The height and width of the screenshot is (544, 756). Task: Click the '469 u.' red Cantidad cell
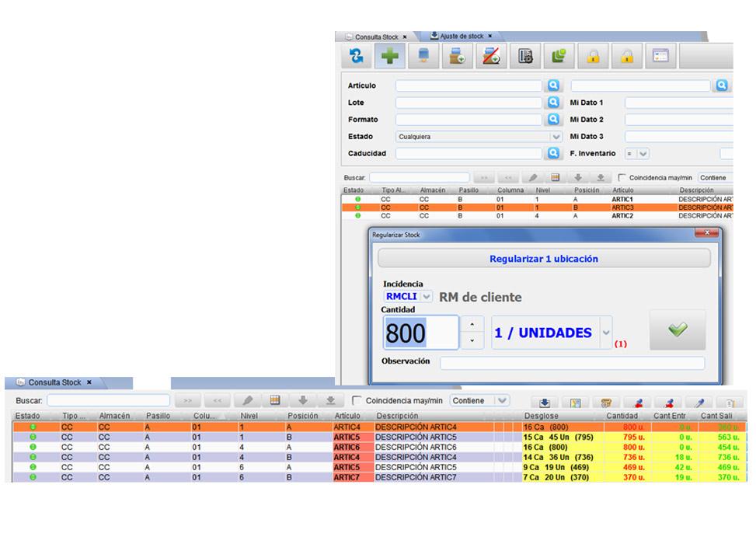[627, 467]
